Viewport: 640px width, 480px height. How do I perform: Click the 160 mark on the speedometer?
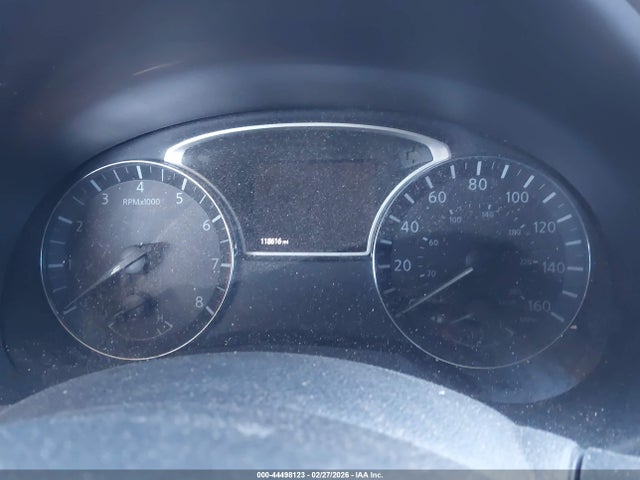(539, 306)
